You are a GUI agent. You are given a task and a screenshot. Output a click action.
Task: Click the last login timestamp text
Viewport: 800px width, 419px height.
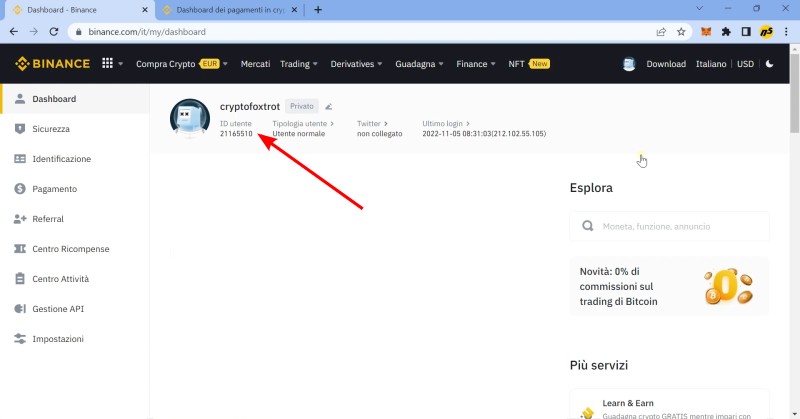tap(484, 134)
